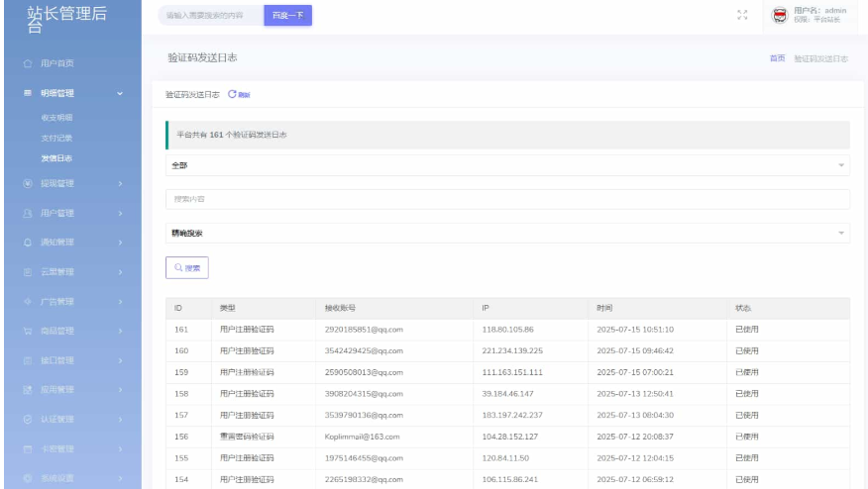Click the 商品管理 shopping cart icon
Screen dimensions: 868x489
point(28,331)
